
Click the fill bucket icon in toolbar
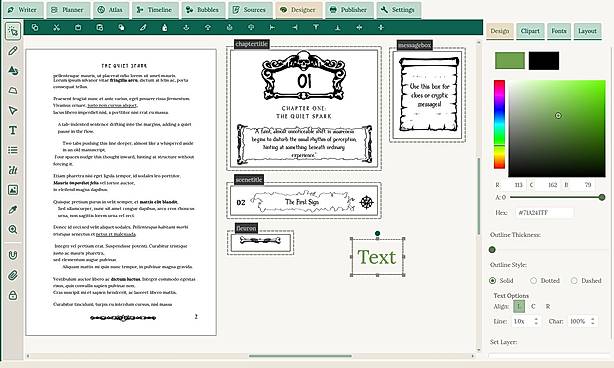pyautogui.click(x=164, y=27)
